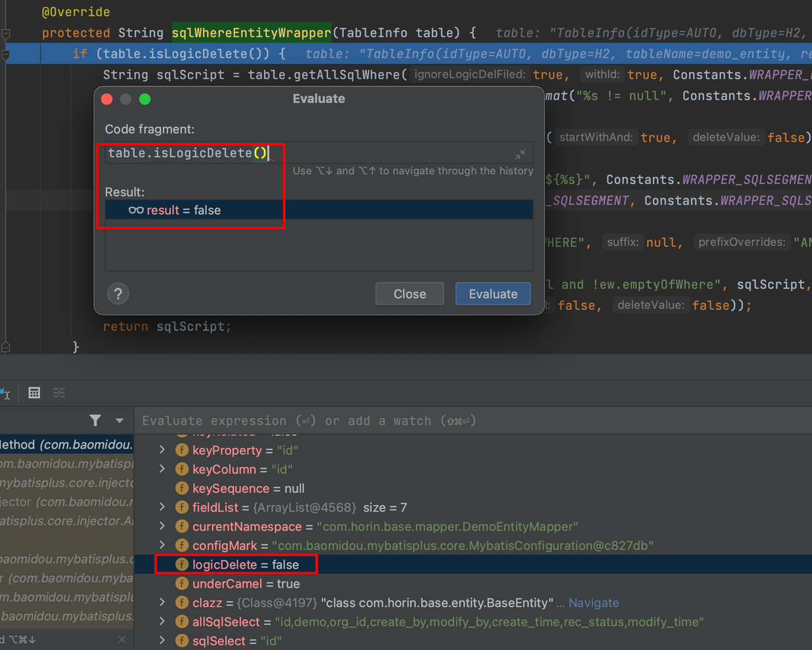Click the ignoreLogicDelFiled parameter hint

tap(469, 75)
